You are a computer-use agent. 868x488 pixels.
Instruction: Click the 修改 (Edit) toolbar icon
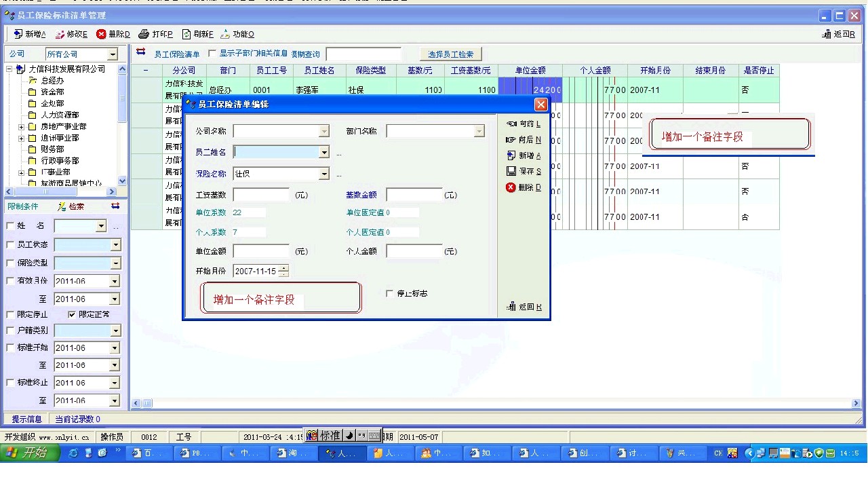coord(60,34)
